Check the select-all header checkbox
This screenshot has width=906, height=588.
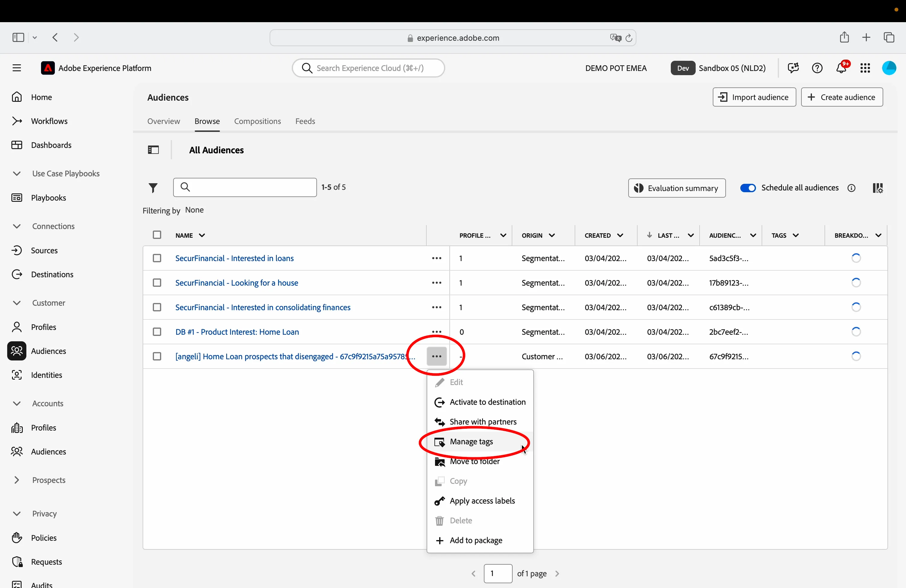157,235
